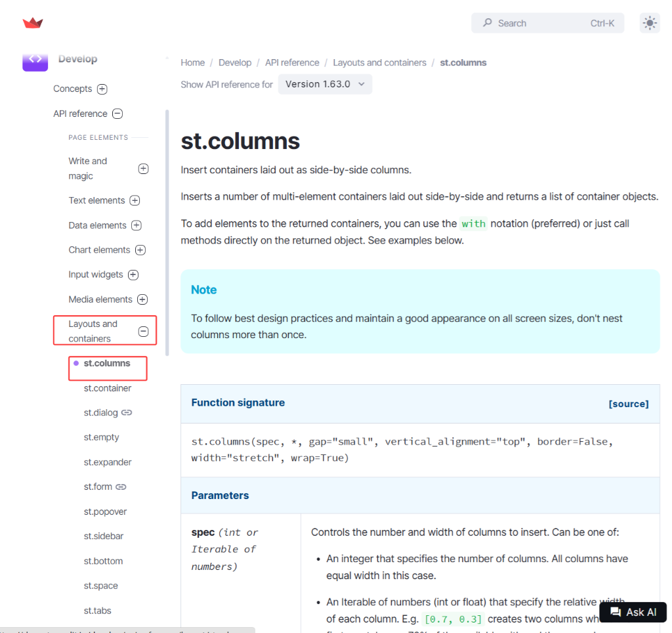Expand Text elements plus icon
This screenshot has height=633, width=672.
[x=135, y=200]
